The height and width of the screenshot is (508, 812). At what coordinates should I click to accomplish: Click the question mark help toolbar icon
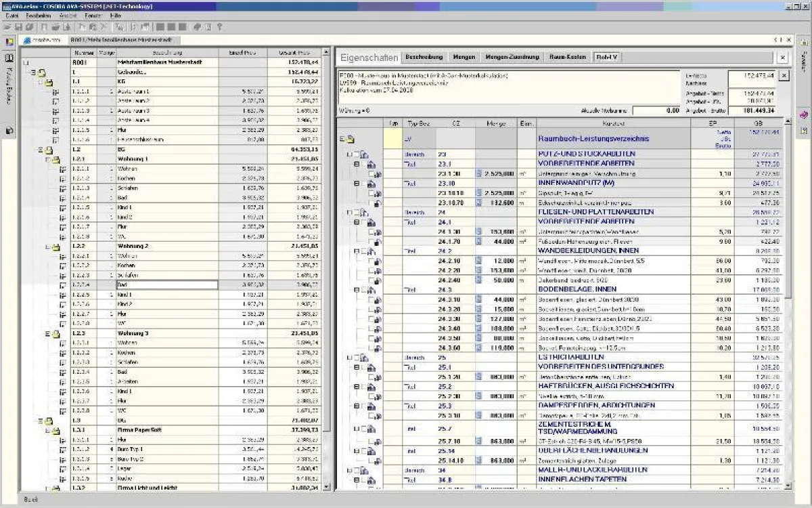pos(219,26)
